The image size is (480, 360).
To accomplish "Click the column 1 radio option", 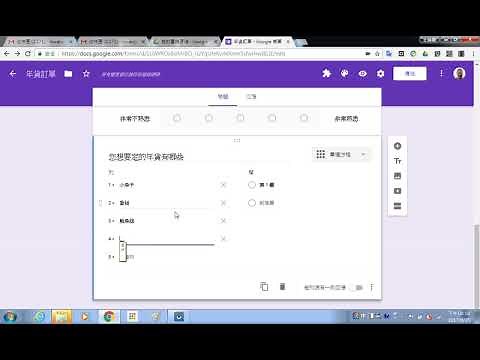I will 252,185.
